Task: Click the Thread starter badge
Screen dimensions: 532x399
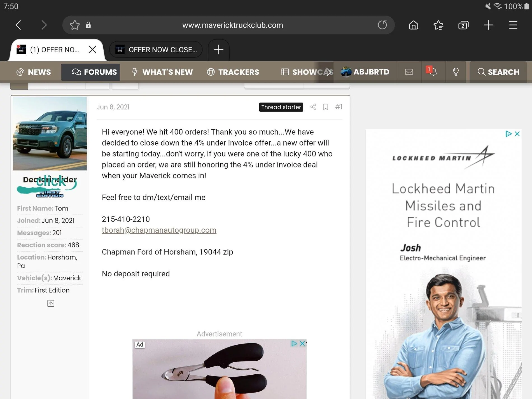Action: (x=281, y=107)
